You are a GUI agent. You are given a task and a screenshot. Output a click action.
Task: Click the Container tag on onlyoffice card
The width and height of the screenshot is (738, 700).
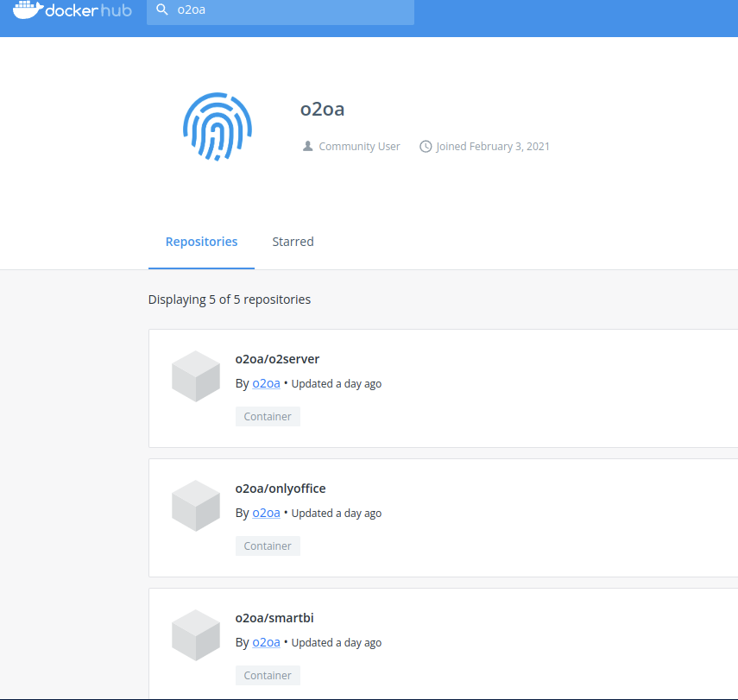click(268, 546)
